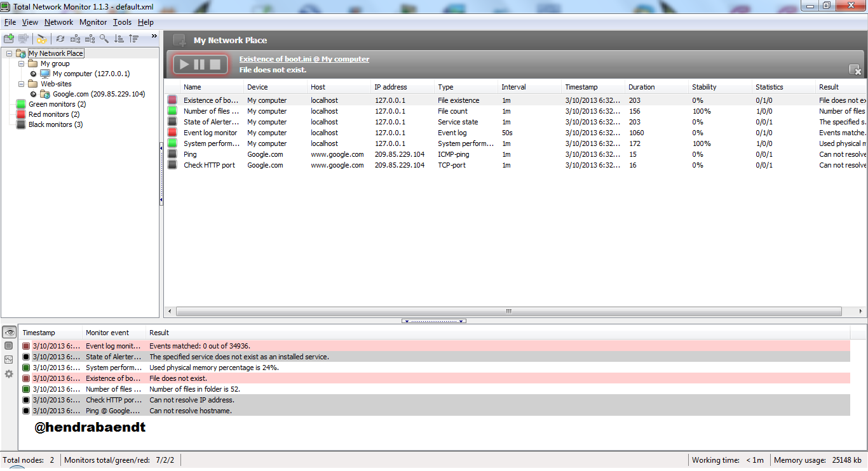
Task: Collapse the Web-sites branch
Action: [21, 83]
